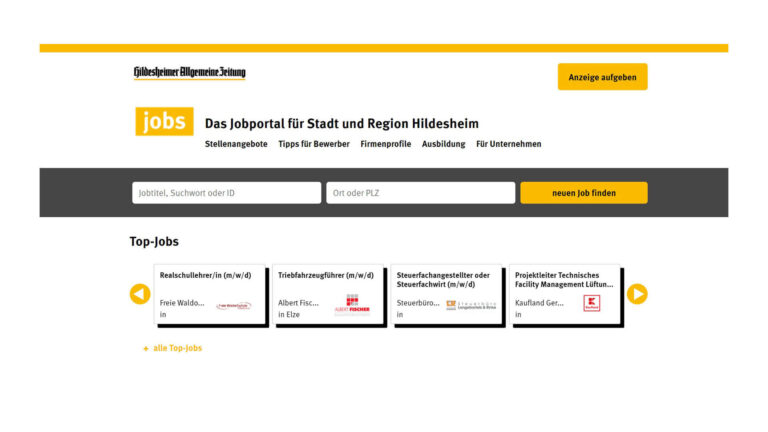Click the 'Steuerbüro...' company text

coord(418,303)
